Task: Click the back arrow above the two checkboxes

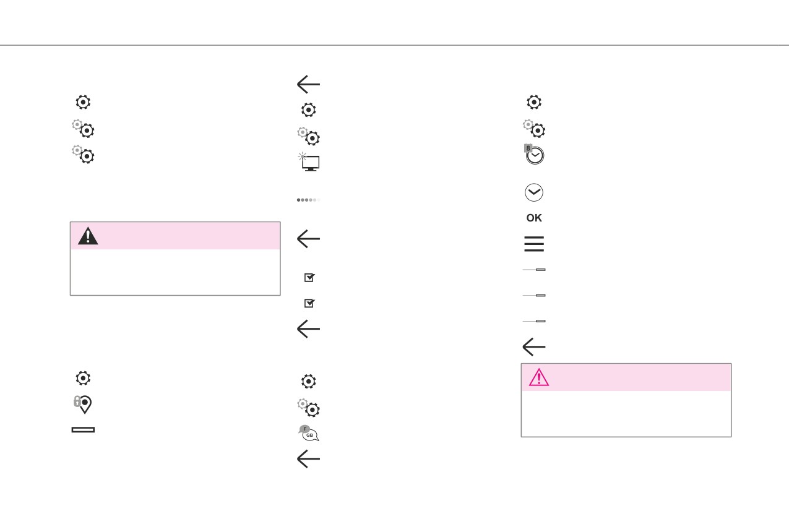Action: coord(308,239)
